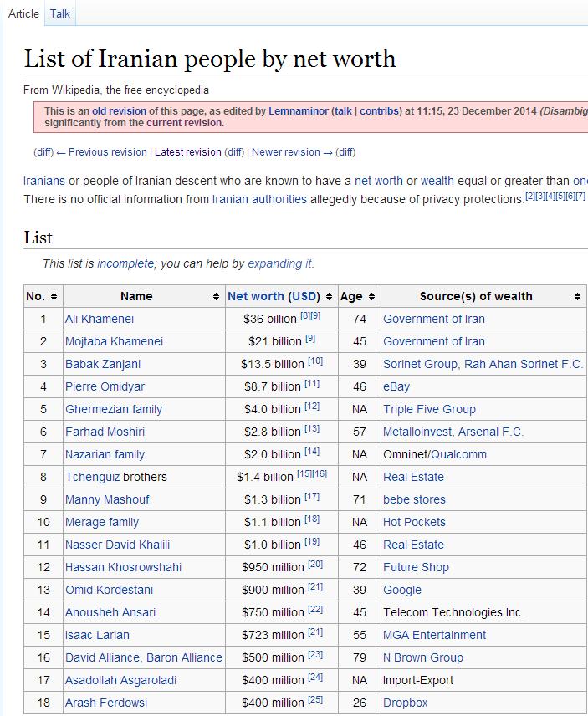Go to the Latest revision
Viewport: 588px width, 716px height.
(188, 152)
